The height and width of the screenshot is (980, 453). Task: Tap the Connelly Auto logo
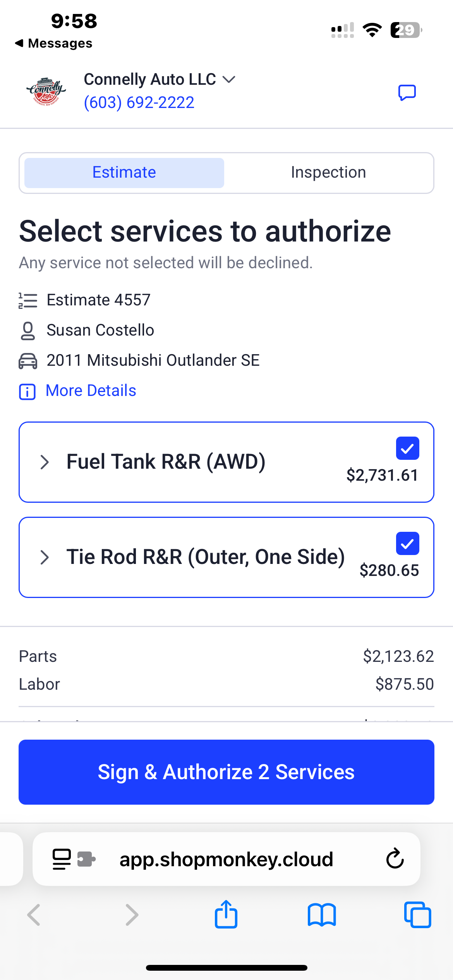point(46,92)
